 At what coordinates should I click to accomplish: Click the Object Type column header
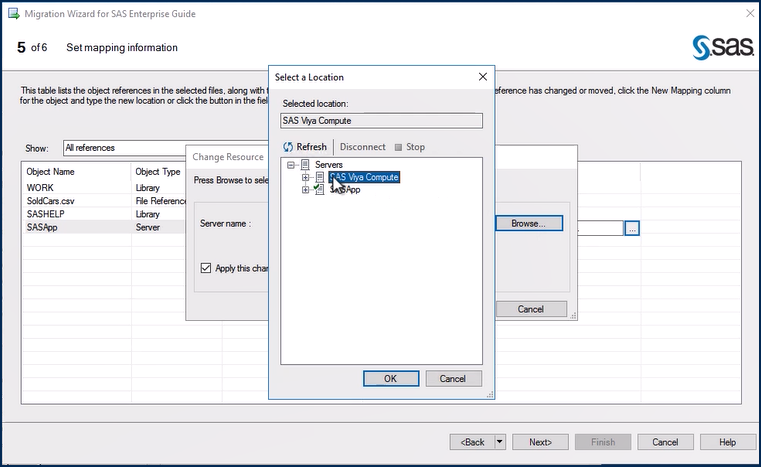coord(158,172)
